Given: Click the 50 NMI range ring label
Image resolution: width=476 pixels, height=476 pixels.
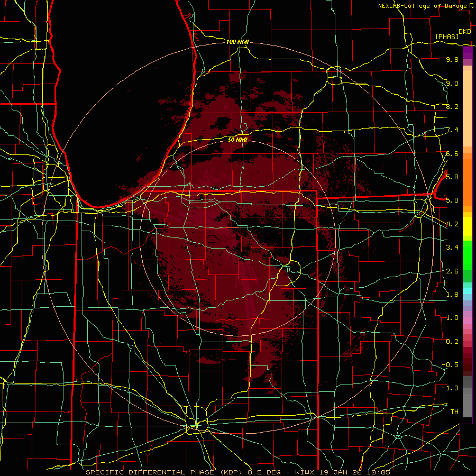Looking at the screenshot, I should pyautogui.click(x=237, y=140).
